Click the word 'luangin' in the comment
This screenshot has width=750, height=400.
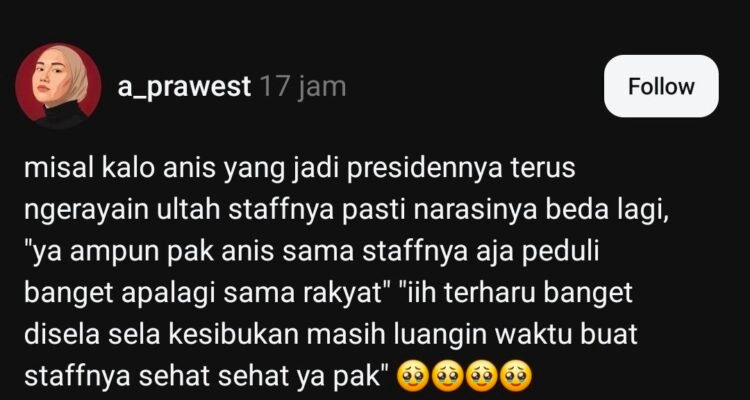tap(439, 335)
